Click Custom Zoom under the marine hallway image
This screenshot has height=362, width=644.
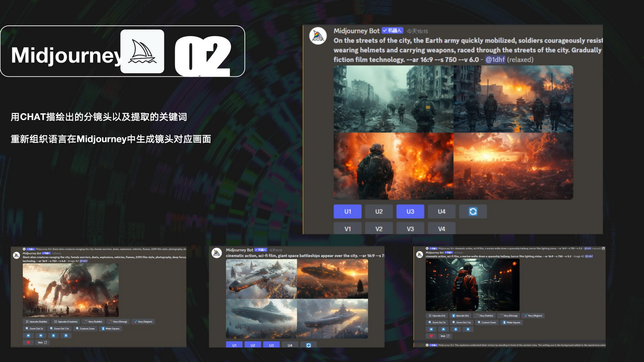pos(487,323)
